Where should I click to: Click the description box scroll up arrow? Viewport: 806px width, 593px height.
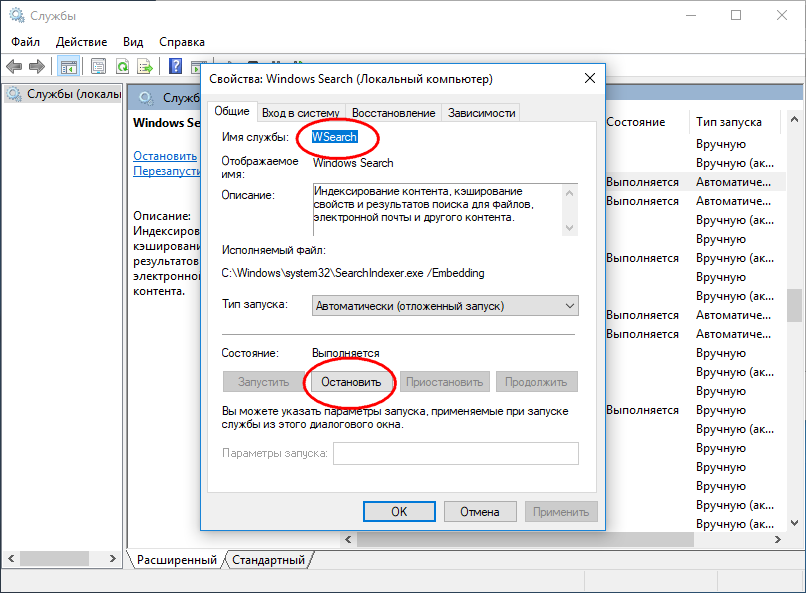(569, 194)
